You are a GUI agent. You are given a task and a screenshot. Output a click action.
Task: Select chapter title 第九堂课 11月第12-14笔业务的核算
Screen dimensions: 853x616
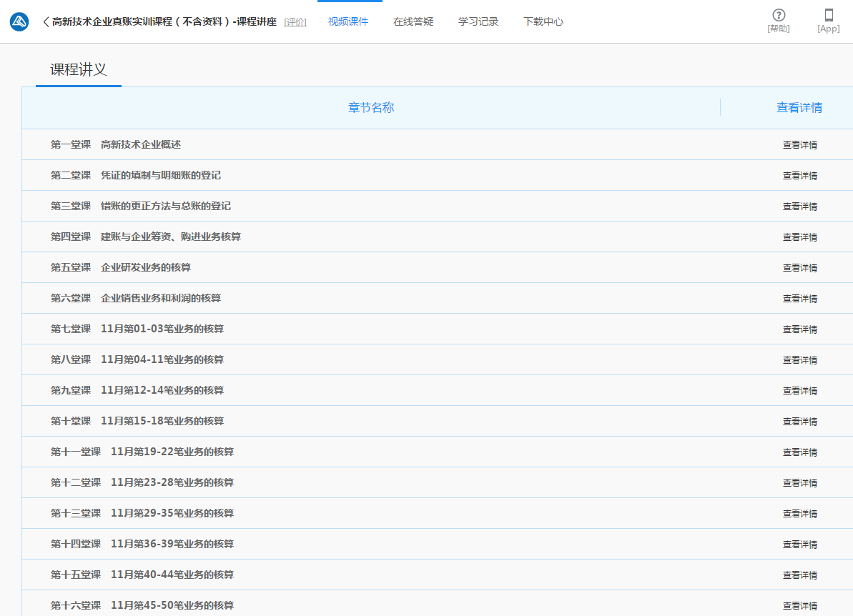click(137, 390)
